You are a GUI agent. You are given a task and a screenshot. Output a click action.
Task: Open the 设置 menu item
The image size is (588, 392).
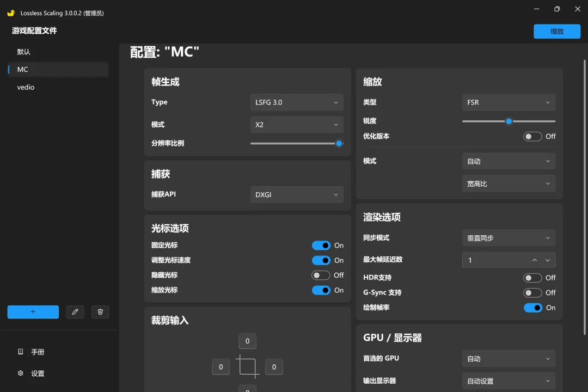[x=38, y=373]
